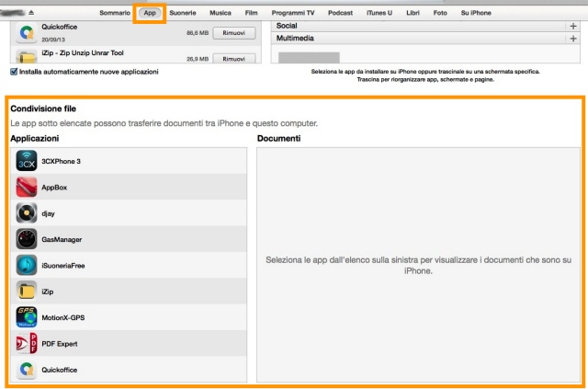Viewport: 588px width, 389px height.
Task: Open the Film tab
Action: point(251,13)
